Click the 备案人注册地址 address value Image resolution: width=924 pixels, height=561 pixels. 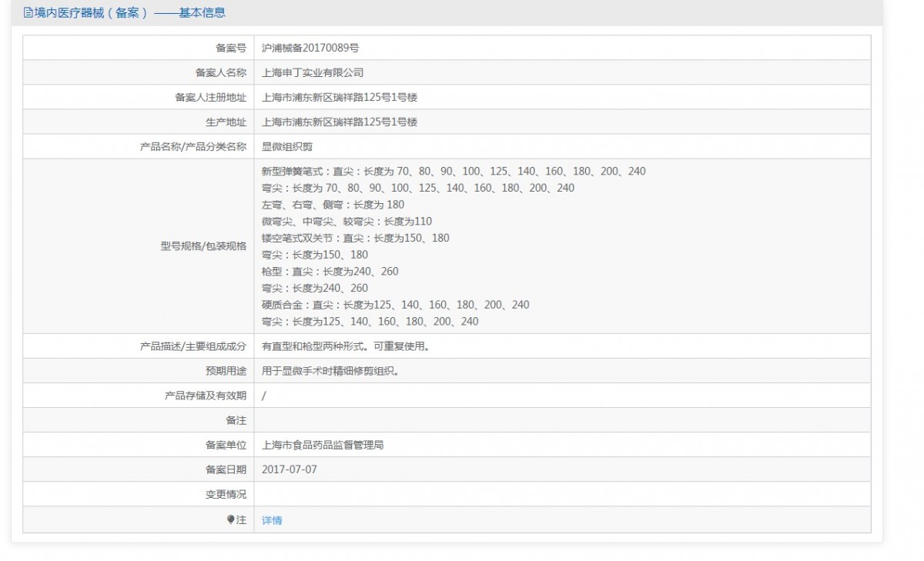[x=340, y=97]
